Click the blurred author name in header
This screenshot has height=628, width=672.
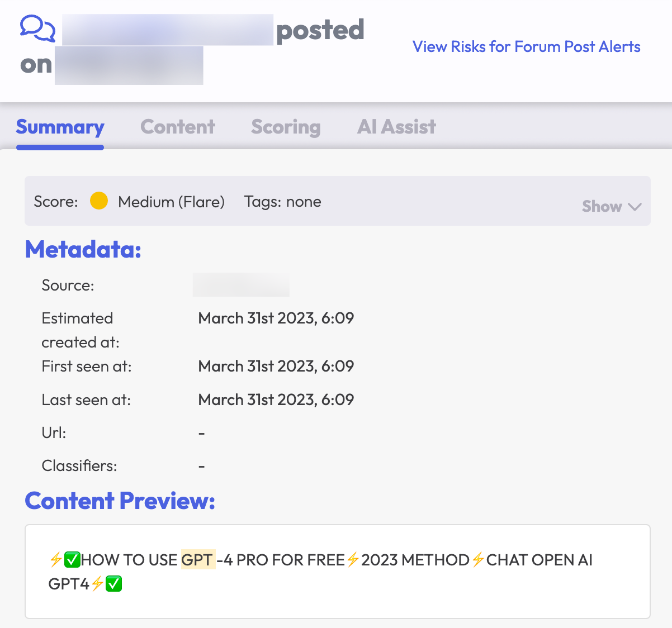(x=168, y=30)
